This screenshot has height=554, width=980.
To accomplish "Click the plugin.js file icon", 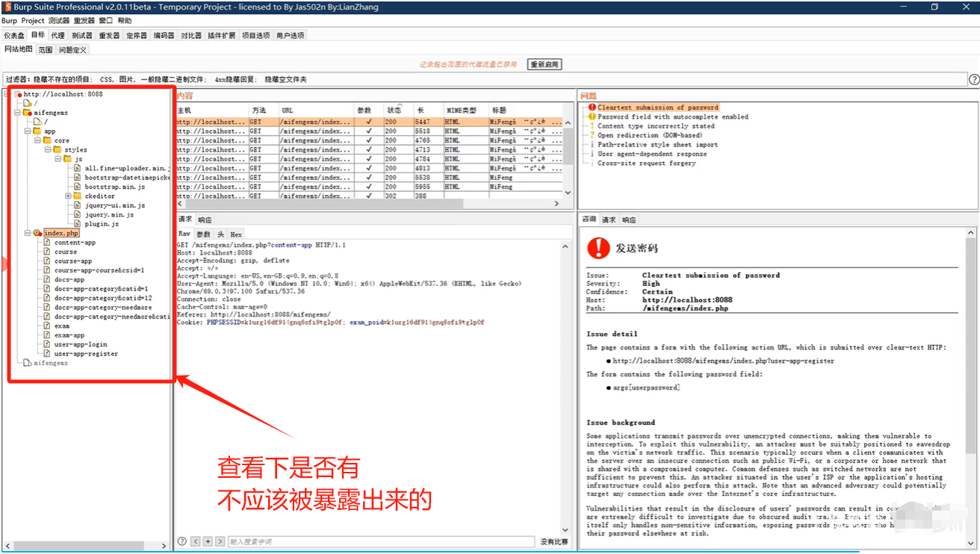I will [x=78, y=223].
